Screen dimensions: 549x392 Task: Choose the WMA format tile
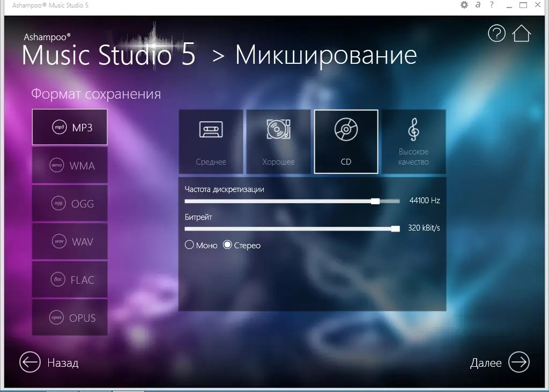tap(70, 165)
